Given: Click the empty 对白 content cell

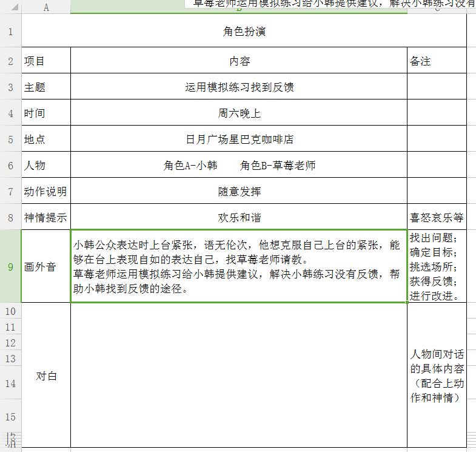Looking at the screenshot, I should click(x=239, y=376).
